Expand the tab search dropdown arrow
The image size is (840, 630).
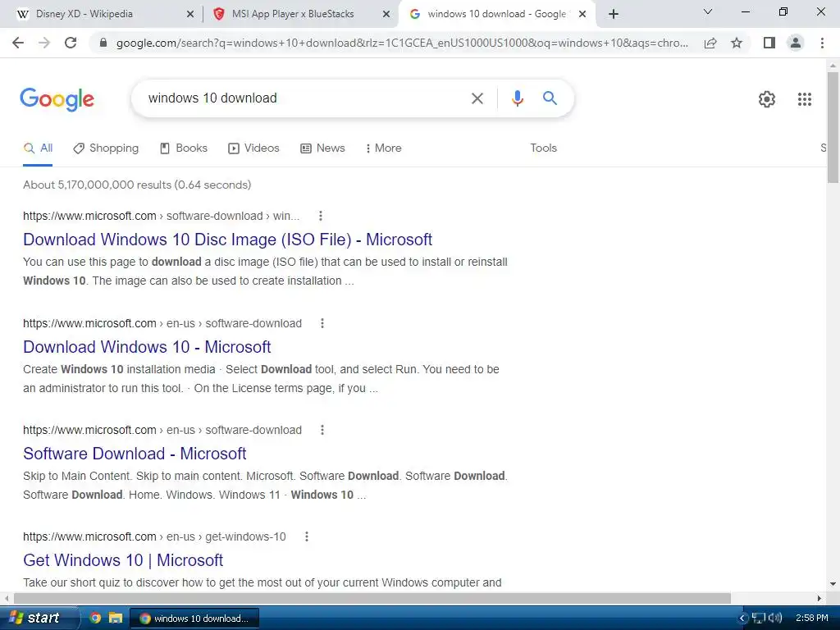tap(708, 11)
